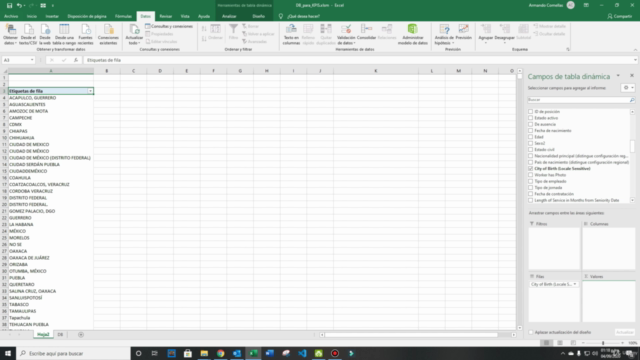Open the Fórmulas tab

pos(123,16)
